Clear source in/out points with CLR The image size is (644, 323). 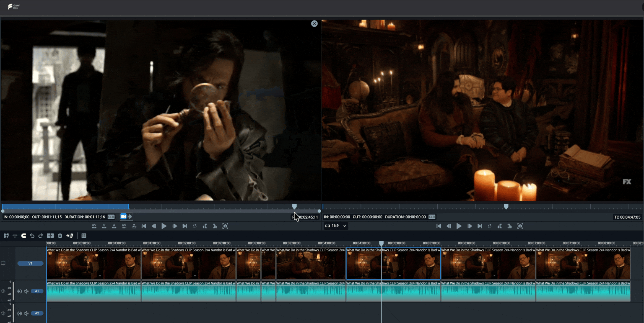coord(111,217)
